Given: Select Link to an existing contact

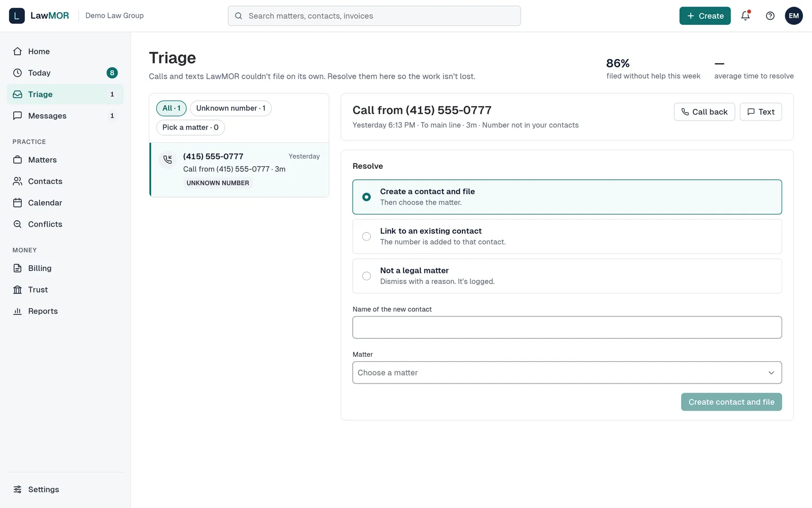Looking at the screenshot, I should coord(567,237).
